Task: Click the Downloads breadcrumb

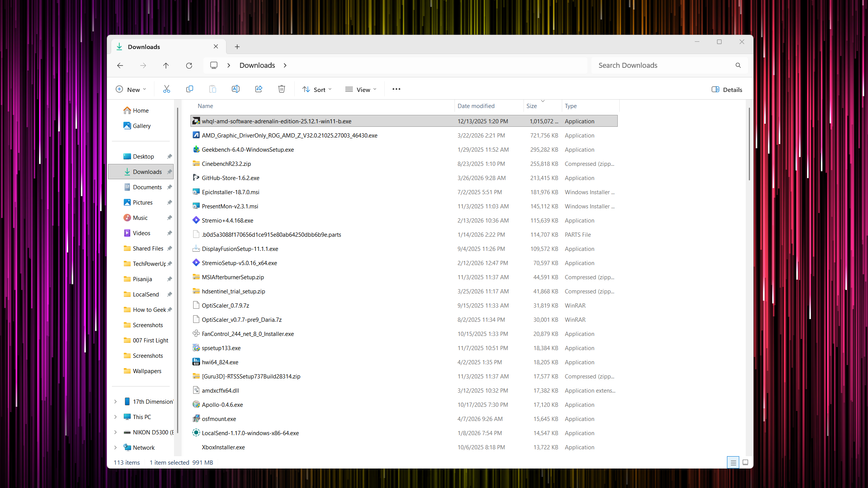Action: pos(257,66)
